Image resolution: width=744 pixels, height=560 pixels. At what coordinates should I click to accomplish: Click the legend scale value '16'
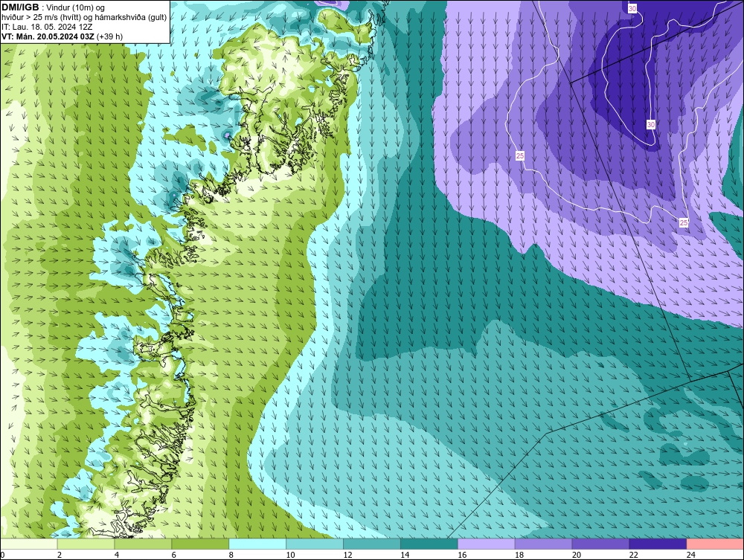click(462, 555)
